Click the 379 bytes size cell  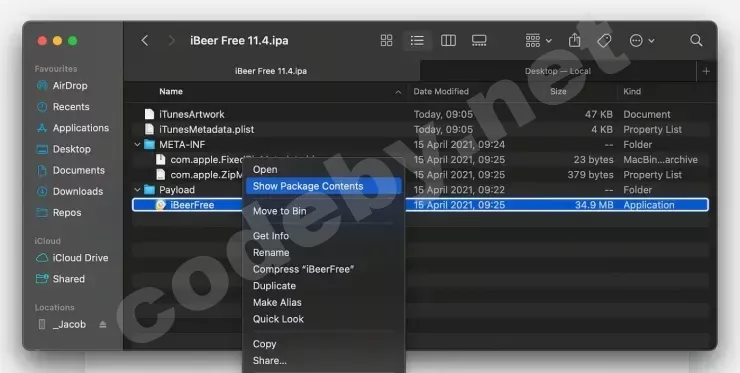click(590, 175)
